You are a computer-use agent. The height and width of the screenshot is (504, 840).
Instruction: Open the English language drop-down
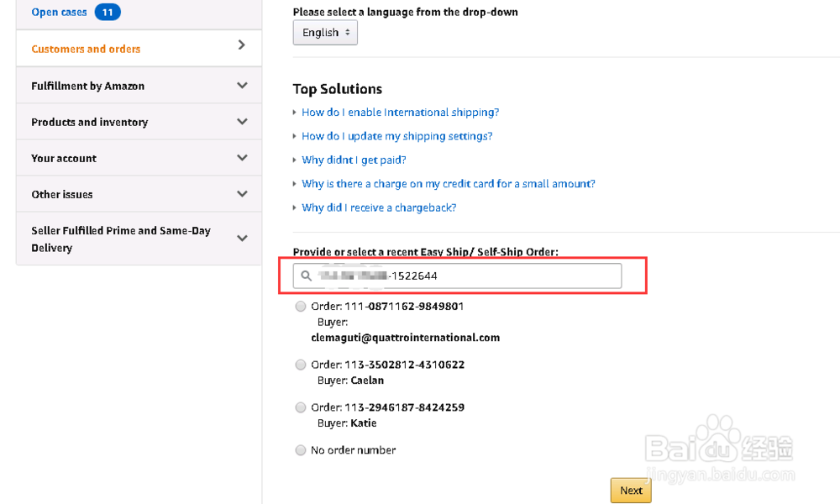point(325,33)
